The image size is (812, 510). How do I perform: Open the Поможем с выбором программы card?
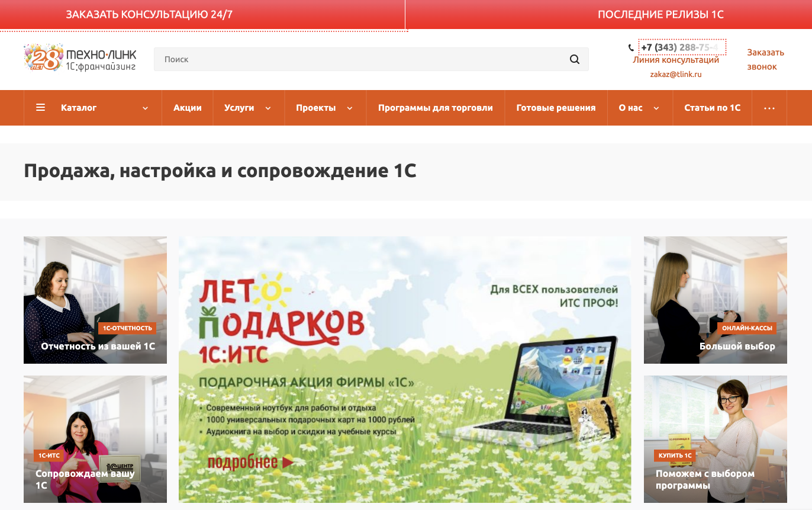[x=716, y=439]
